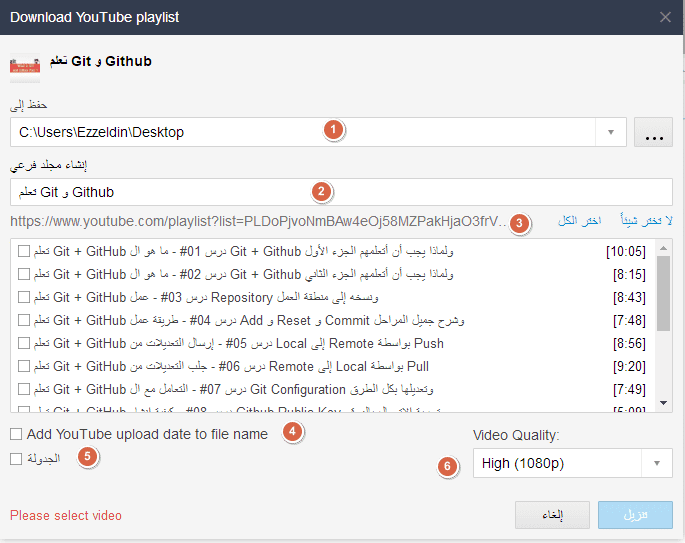Select the duration [7:49] text
The height and width of the screenshot is (543, 685).
coord(629,389)
